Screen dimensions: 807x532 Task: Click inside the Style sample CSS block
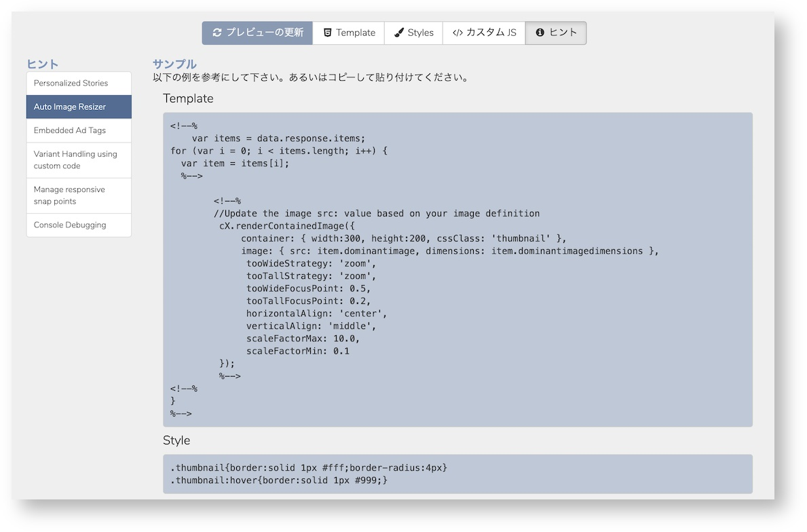click(457, 474)
